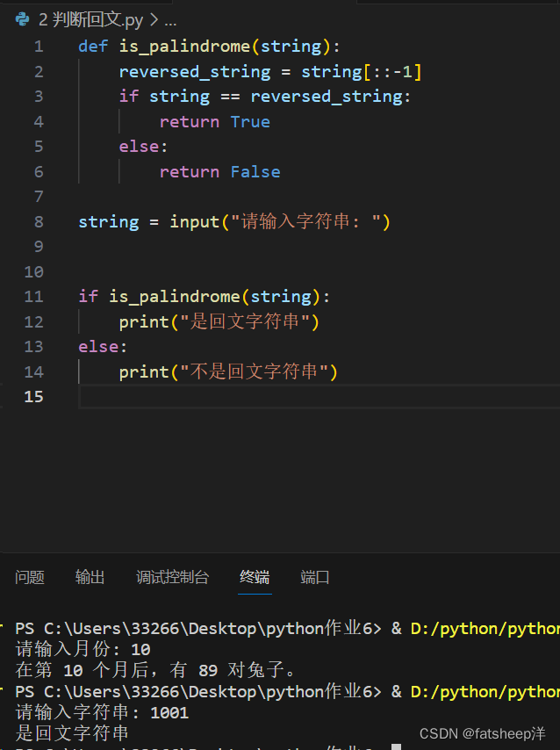Click "False" on line 6
560x750 pixels.
click(255, 172)
